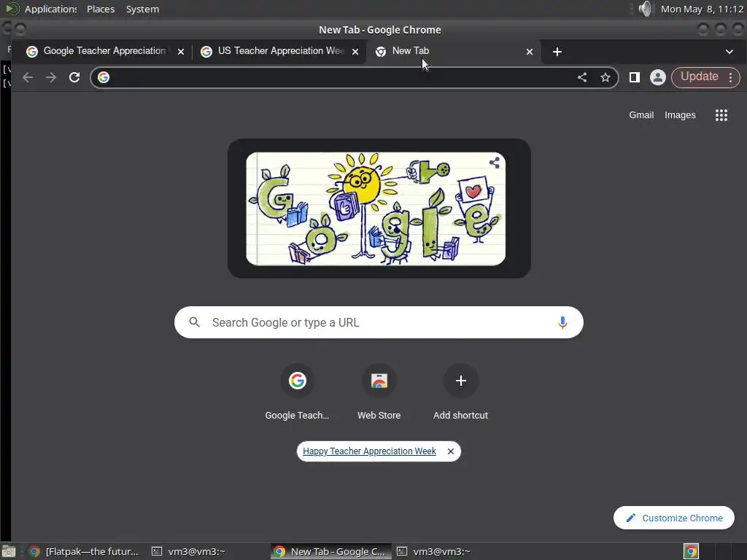Open the Gmail link

pos(641,114)
